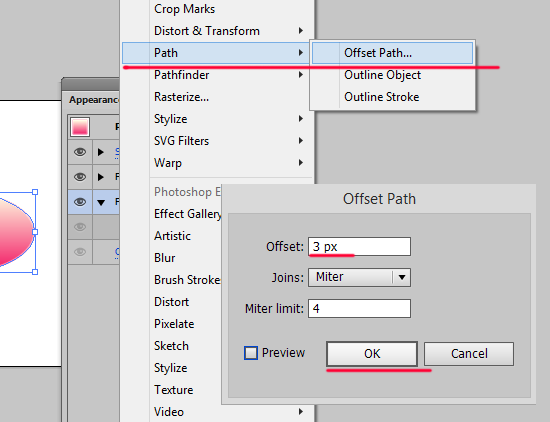Click the Offset value input field
Image resolution: width=550 pixels, height=422 pixels.
(x=360, y=247)
